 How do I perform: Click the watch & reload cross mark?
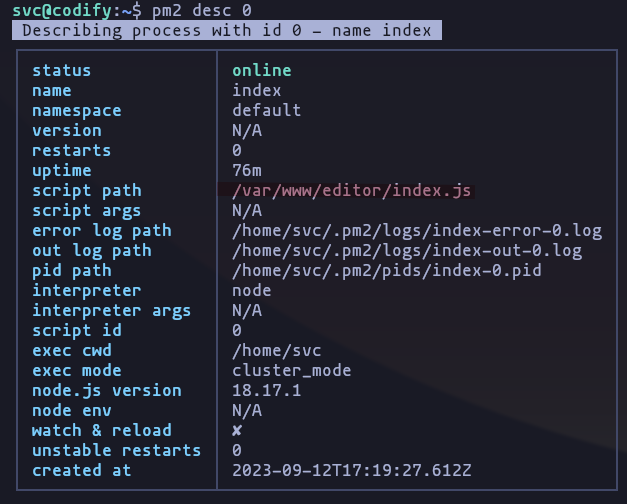pos(237,430)
